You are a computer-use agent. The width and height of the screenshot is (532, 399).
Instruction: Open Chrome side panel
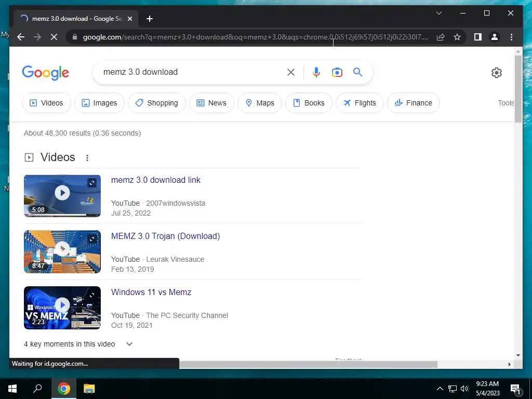pyautogui.click(x=478, y=37)
